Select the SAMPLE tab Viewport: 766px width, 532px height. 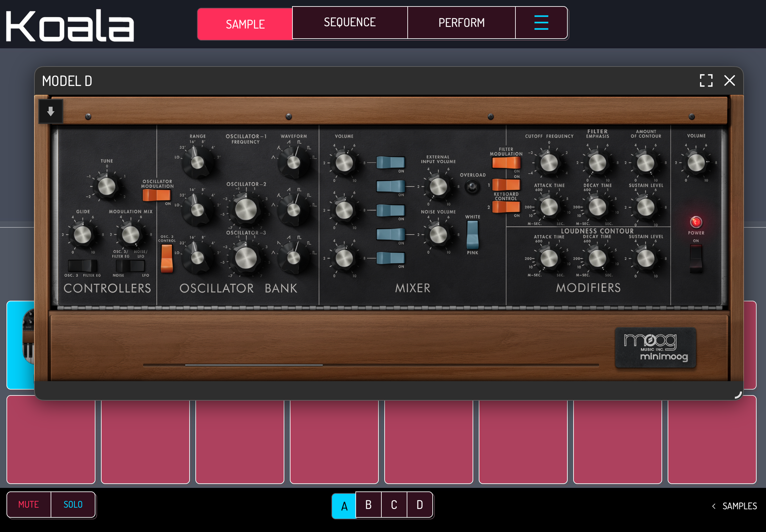245,24
